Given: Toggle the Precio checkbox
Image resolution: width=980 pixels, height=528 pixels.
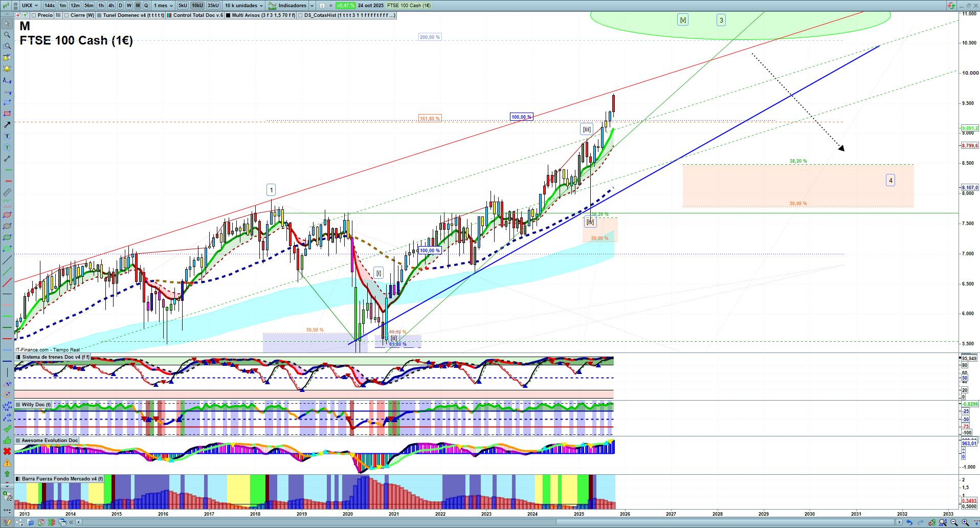Looking at the screenshot, I should tap(34, 15).
